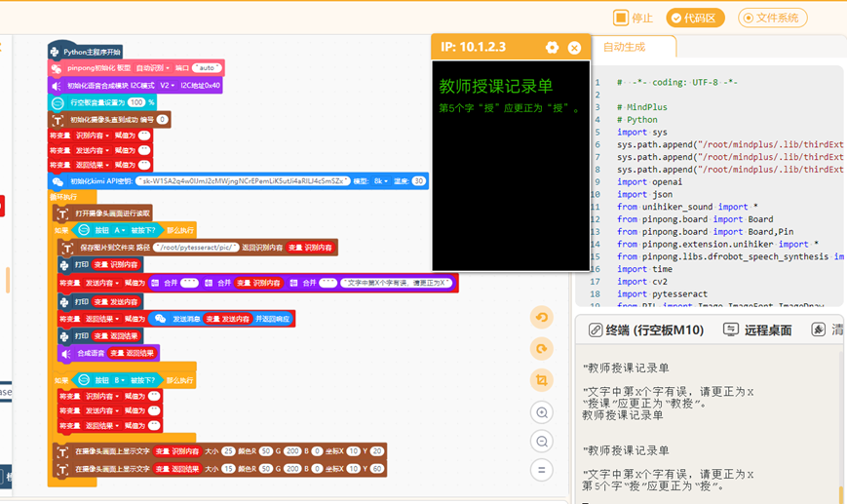
Task: Select the Python主程序开始 hat block
Action: pyautogui.click(x=85, y=51)
